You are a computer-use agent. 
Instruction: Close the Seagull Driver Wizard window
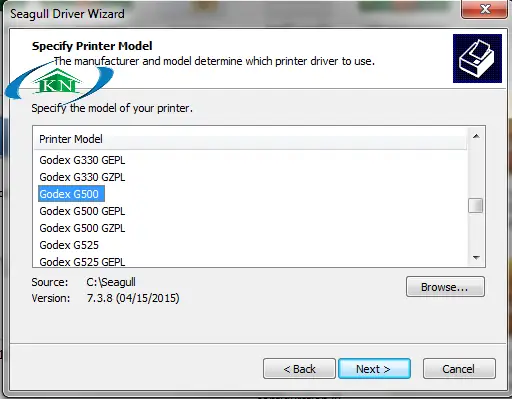(485, 9)
